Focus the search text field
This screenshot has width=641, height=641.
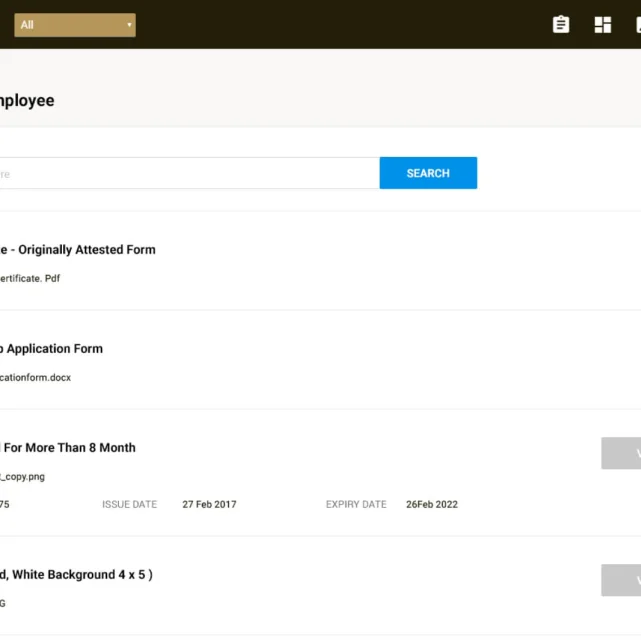pos(190,173)
